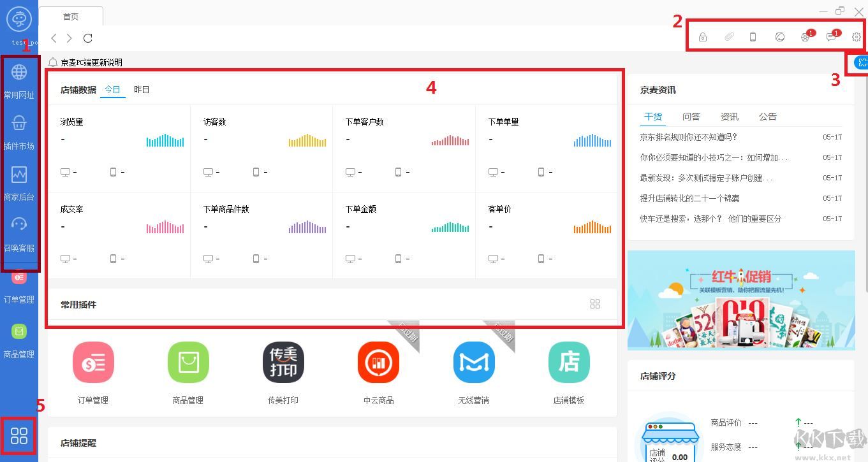Launch the 传美打印 plugin

pos(283,362)
